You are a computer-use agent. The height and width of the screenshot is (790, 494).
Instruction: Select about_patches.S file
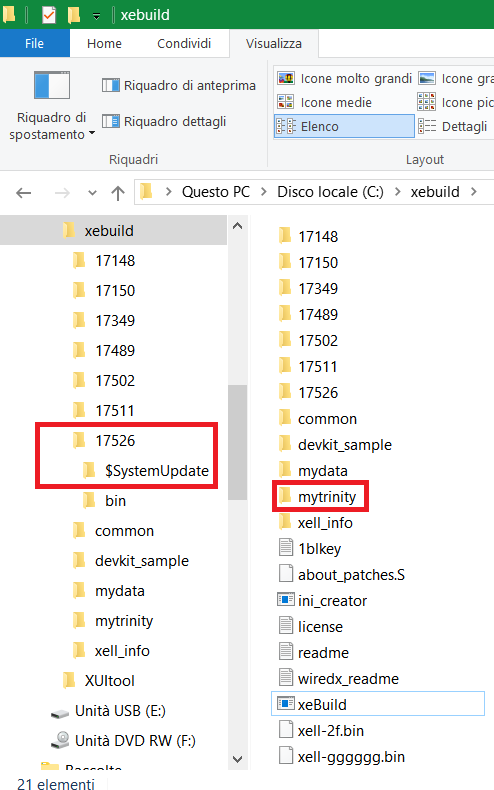[x=341, y=575]
